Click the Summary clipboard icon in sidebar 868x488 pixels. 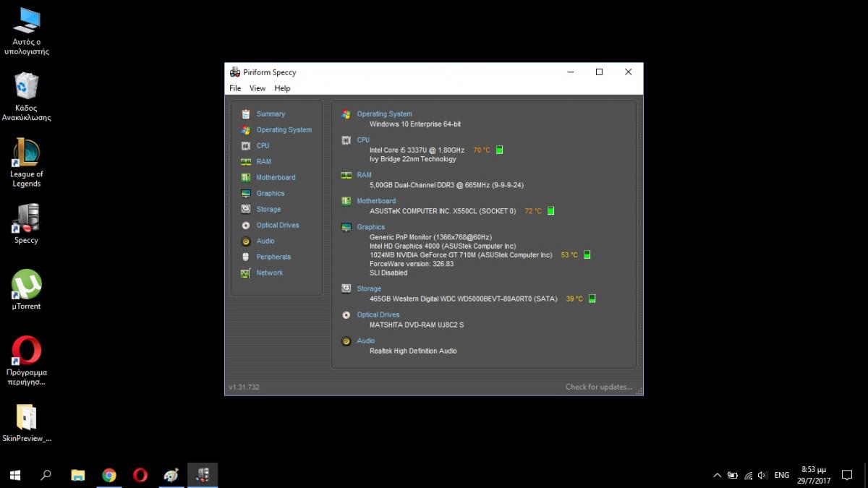(x=246, y=114)
